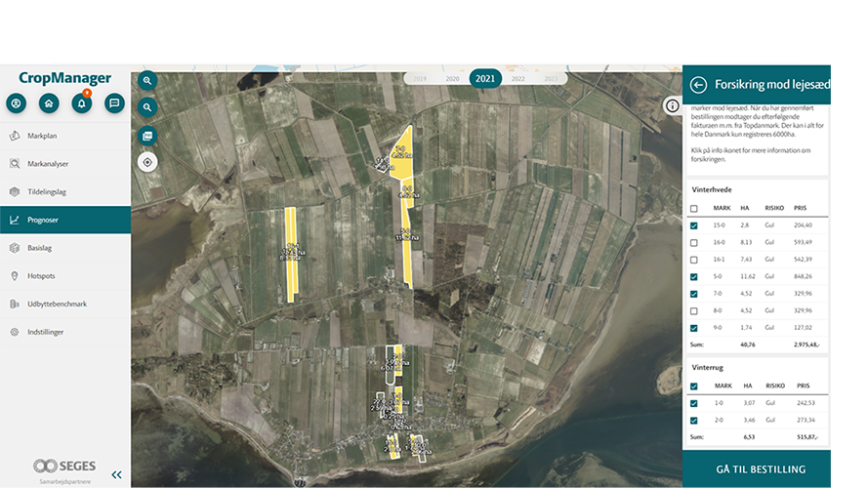Click the Vinterhvede section heading

point(712,189)
